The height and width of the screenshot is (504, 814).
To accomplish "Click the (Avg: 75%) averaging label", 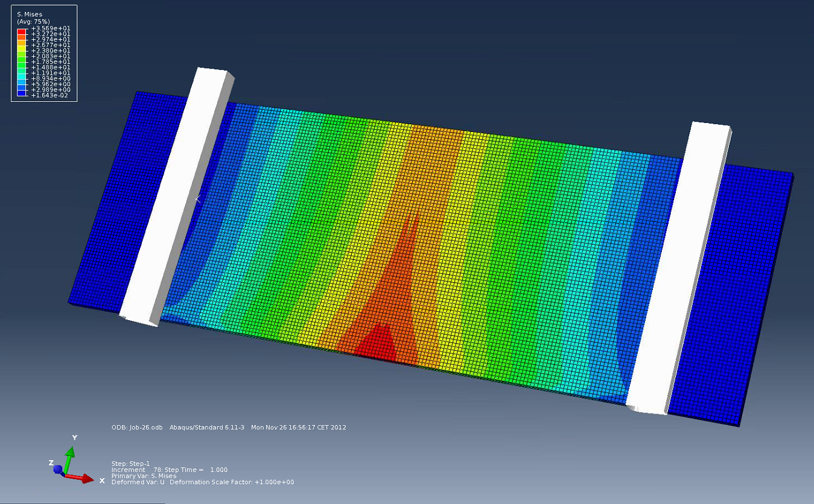I will pos(33,21).
